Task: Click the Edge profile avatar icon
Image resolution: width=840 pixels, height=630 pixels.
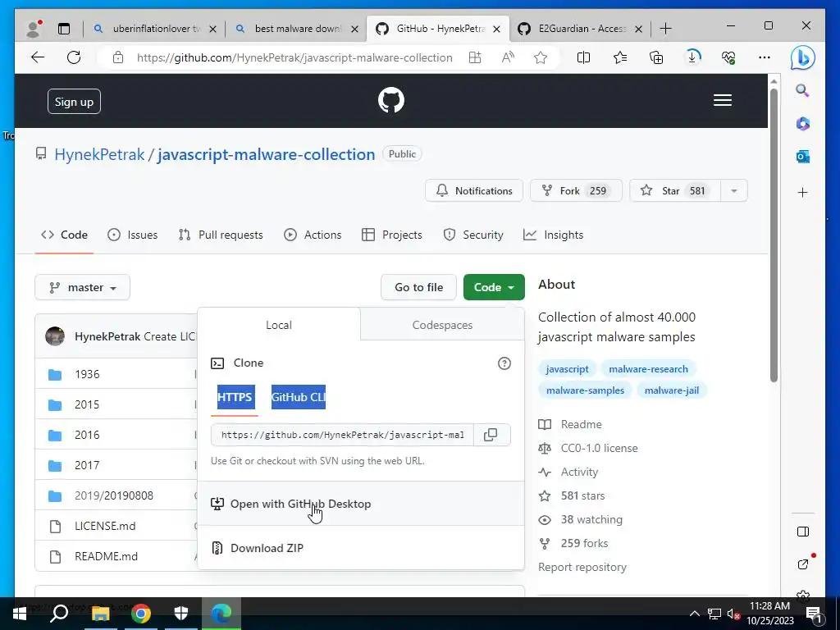Action: click(x=34, y=29)
